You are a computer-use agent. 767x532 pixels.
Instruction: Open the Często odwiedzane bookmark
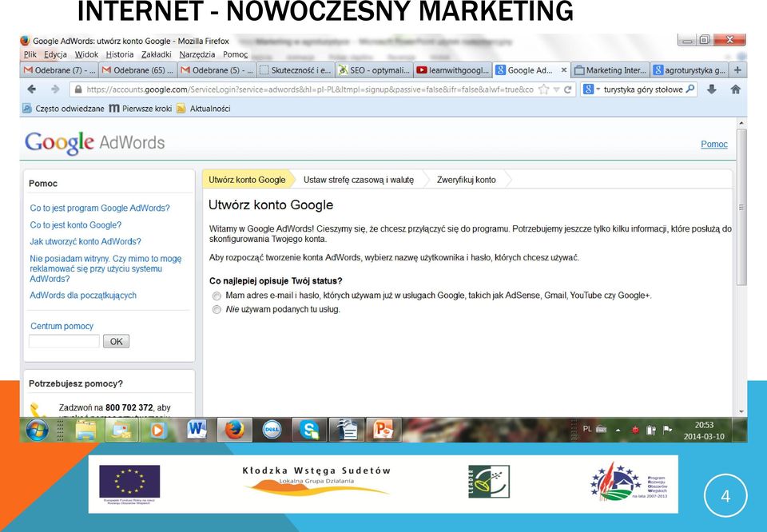[64, 108]
